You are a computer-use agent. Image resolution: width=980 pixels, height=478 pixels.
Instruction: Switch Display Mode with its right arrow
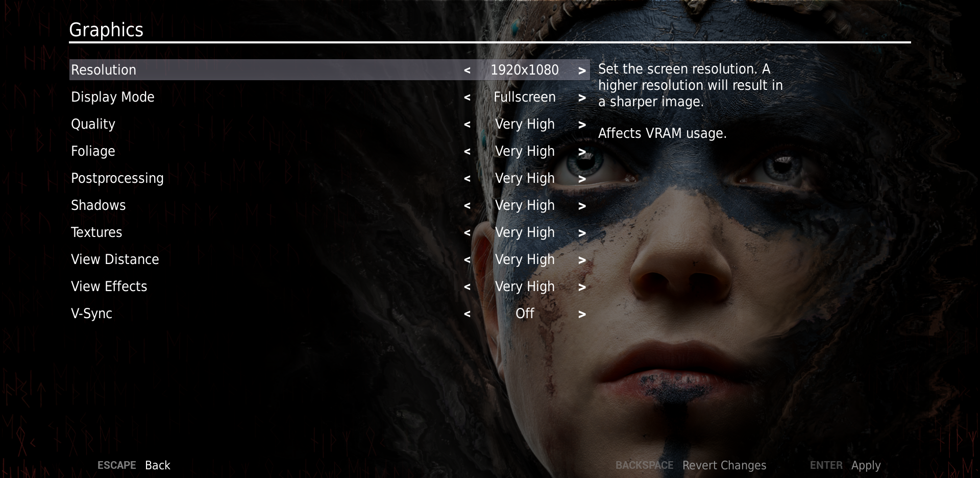click(x=582, y=98)
